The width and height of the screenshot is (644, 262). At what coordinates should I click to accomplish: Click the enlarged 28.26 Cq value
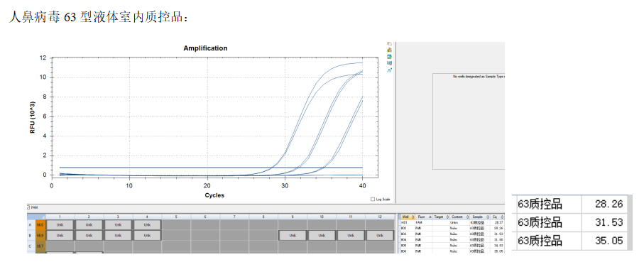click(x=609, y=204)
